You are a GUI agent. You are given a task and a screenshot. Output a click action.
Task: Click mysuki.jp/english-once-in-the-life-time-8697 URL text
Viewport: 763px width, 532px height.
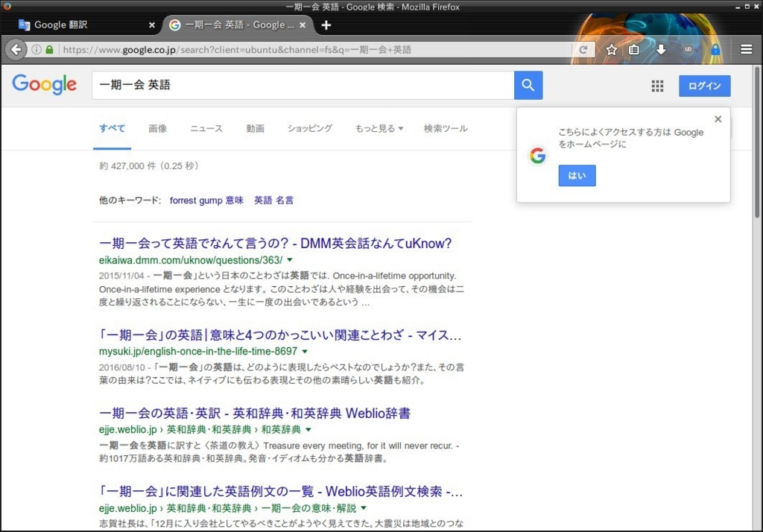198,352
